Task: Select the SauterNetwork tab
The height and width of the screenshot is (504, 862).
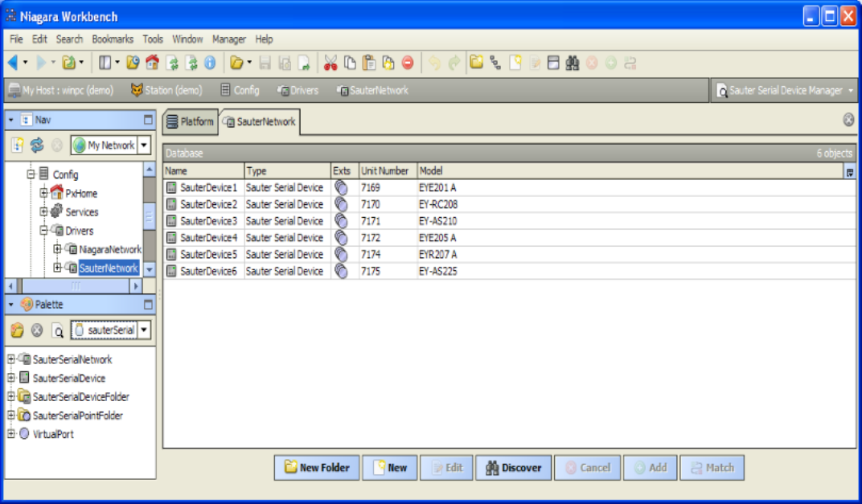Action: point(260,121)
